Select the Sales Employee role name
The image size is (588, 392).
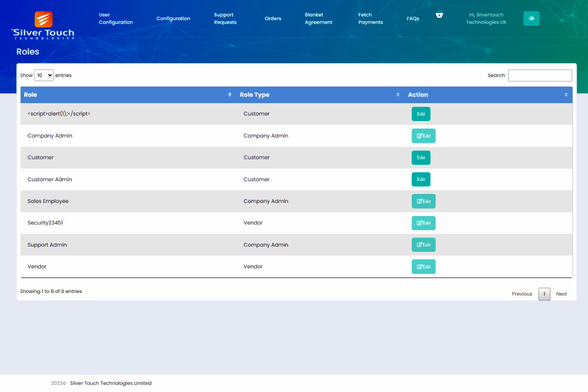pos(48,201)
